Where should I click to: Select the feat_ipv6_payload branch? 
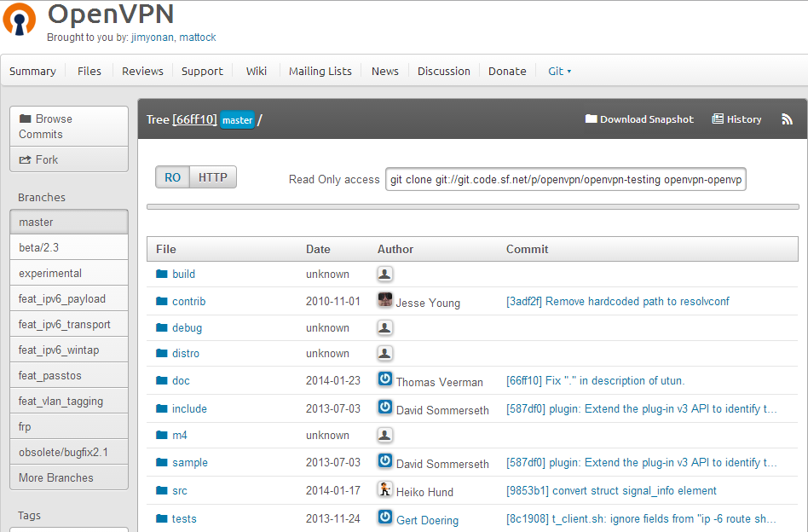point(69,298)
